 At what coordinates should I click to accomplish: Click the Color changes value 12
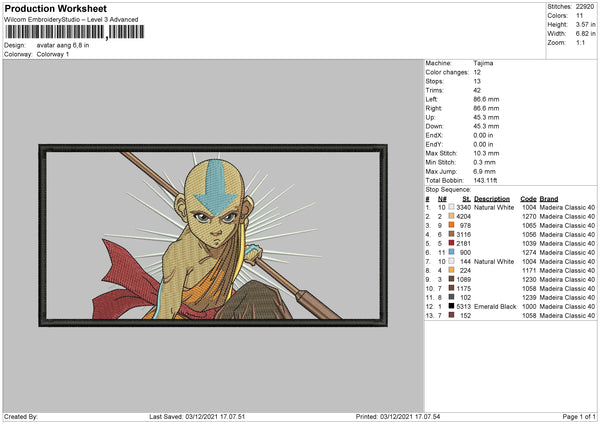click(x=477, y=72)
